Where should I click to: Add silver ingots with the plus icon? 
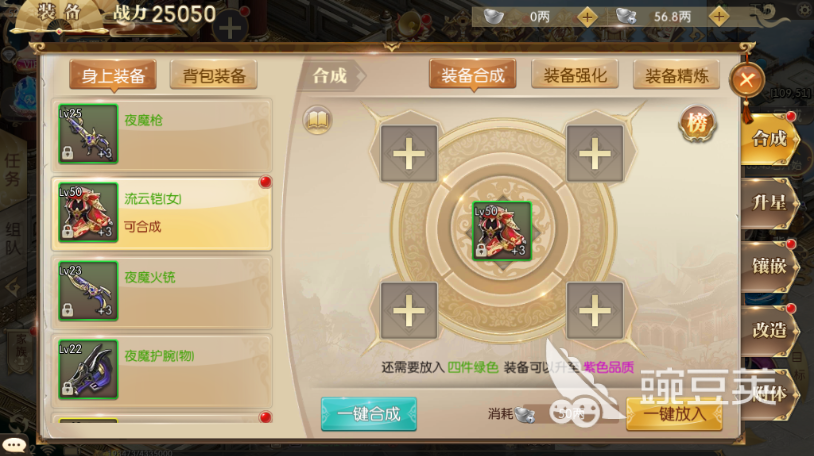[587, 17]
